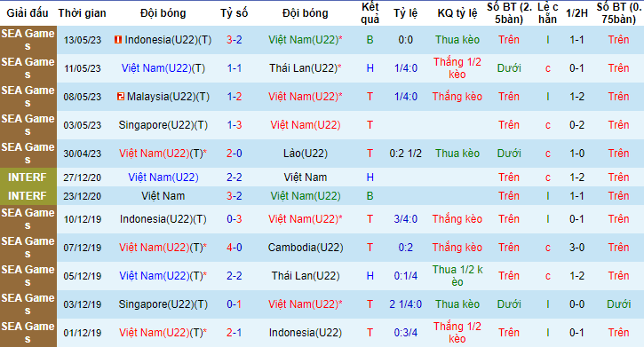This screenshot has height=347, width=644.
Task: Open Indonesia(U22) away team on 01/12/19
Action: [306, 333]
